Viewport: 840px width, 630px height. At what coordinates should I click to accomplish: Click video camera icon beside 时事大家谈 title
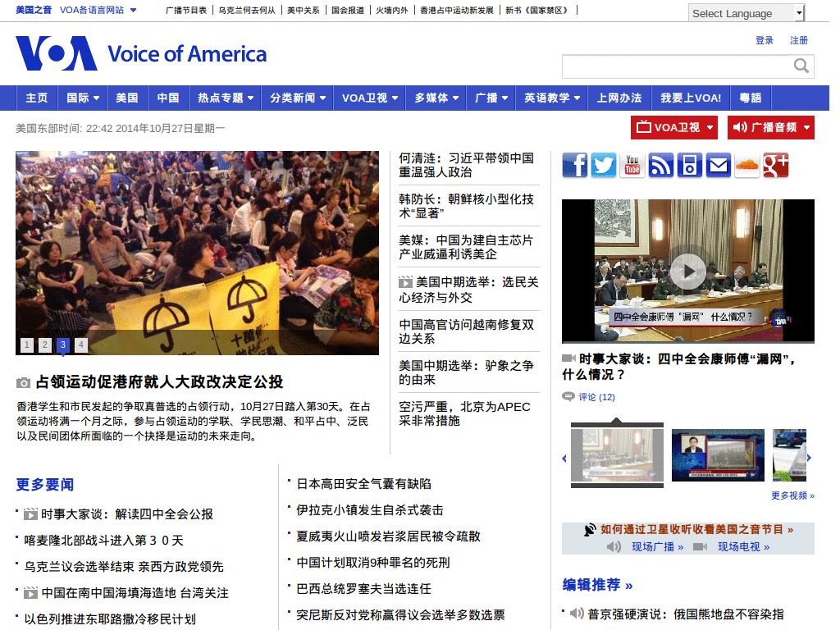tap(569, 358)
